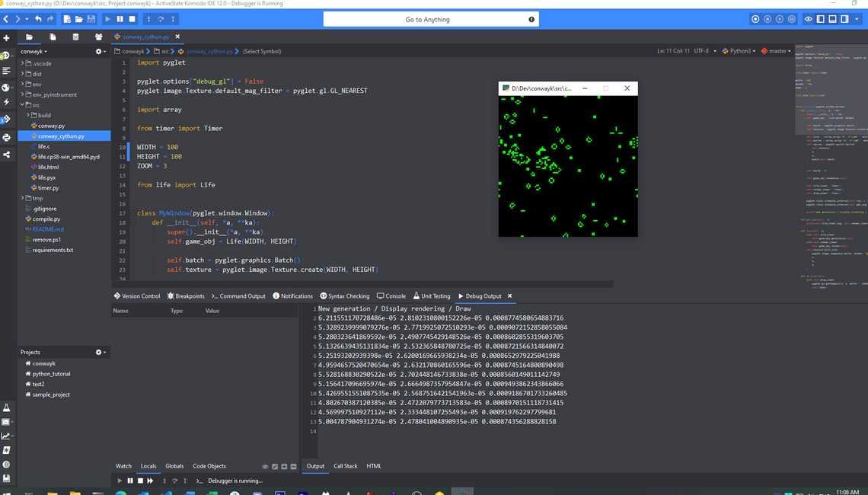
Task: Expand the build folder in the tree
Action: (28, 116)
